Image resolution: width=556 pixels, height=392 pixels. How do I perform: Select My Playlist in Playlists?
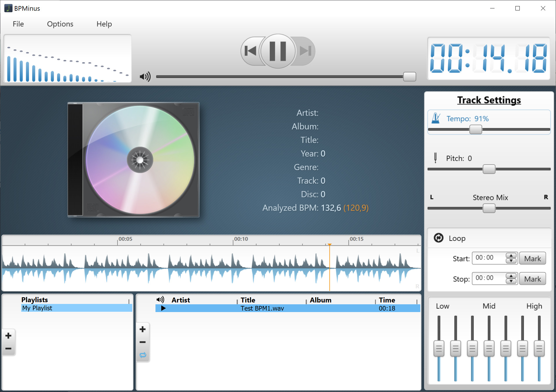(77, 308)
